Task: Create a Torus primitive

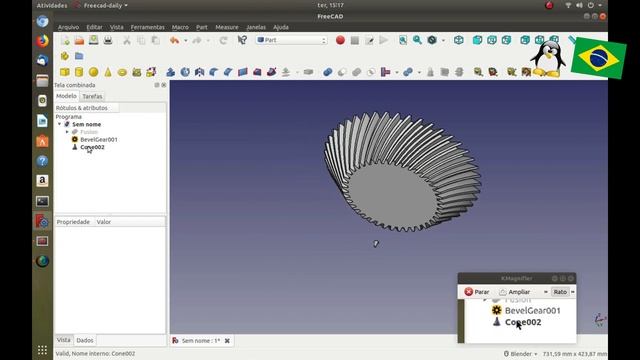Action: click(122, 72)
